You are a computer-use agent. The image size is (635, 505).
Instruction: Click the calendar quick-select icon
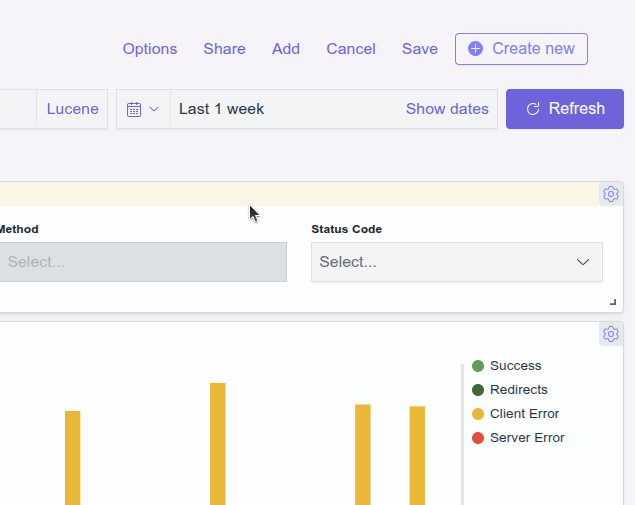click(x=134, y=109)
